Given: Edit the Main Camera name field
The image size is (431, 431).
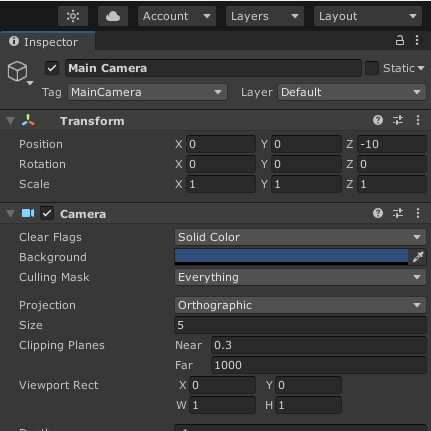Looking at the screenshot, I should tap(213, 68).
